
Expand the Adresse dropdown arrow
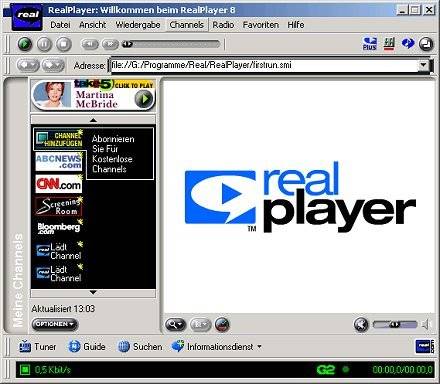[x=423, y=65]
